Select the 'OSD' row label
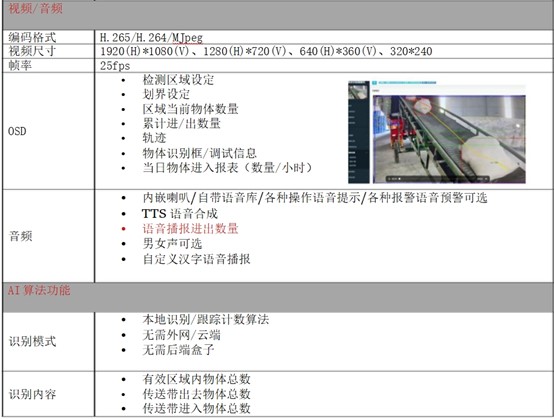 click(x=17, y=131)
